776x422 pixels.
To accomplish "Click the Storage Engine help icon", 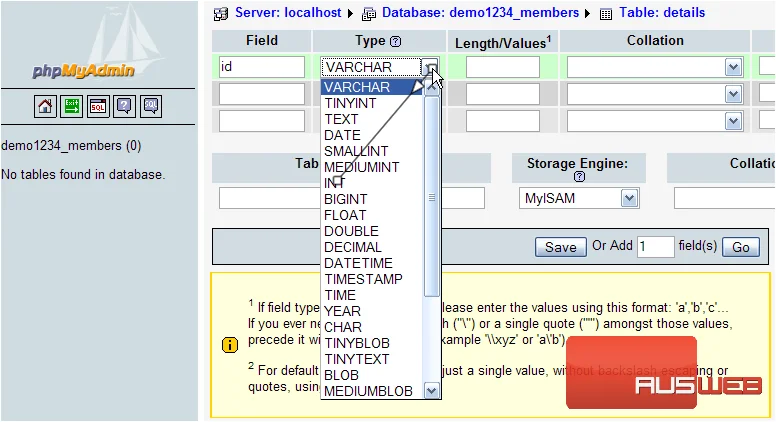I will pyautogui.click(x=579, y=177).
